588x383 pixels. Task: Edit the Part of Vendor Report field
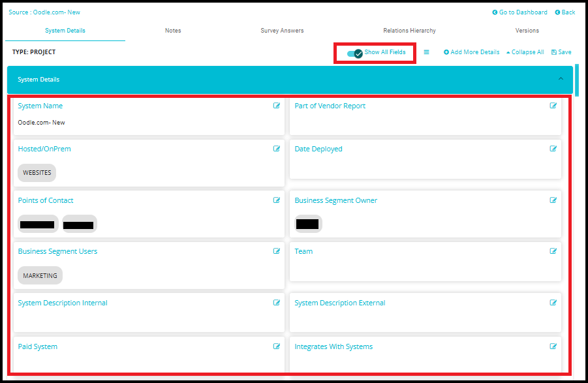(x=553, y=106)
